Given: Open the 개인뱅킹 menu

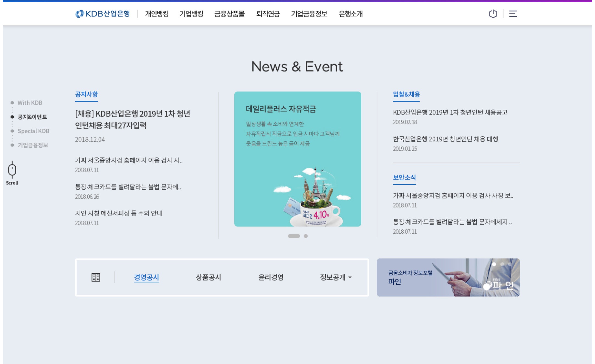Looking at the screenshot, I should 157,14.
